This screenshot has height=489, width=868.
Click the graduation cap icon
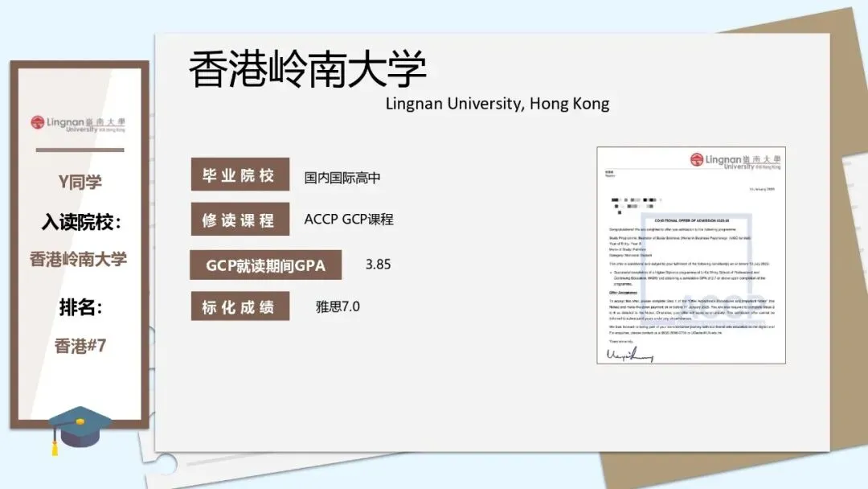[x=79, y=430]
